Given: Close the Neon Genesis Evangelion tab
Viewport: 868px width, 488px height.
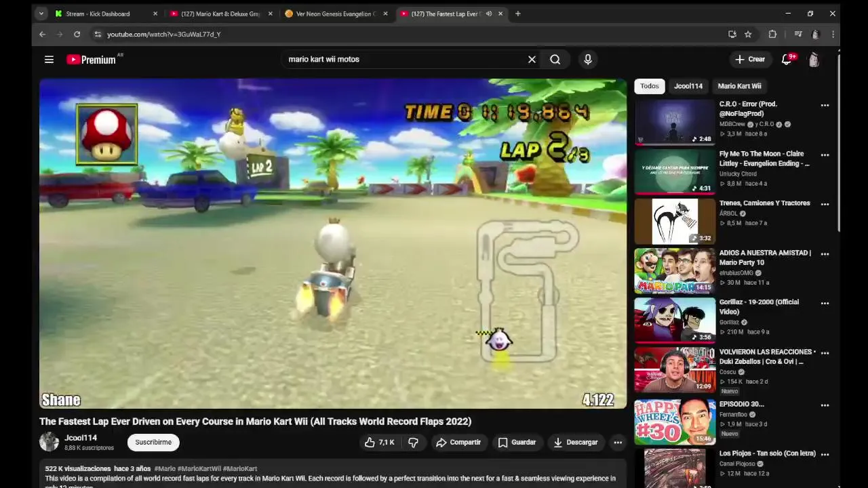Looking at the screenshot, I should click(386, 14).
